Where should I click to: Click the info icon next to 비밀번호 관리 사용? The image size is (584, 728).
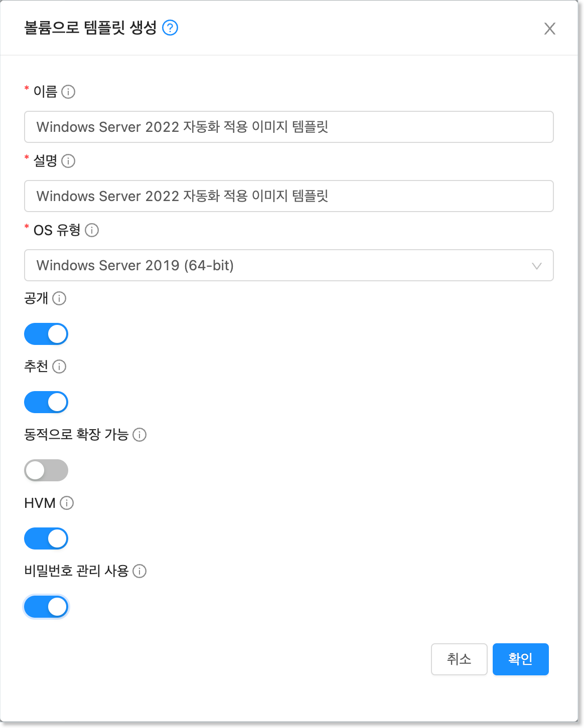pyautogui.click(x=139, y=571)
